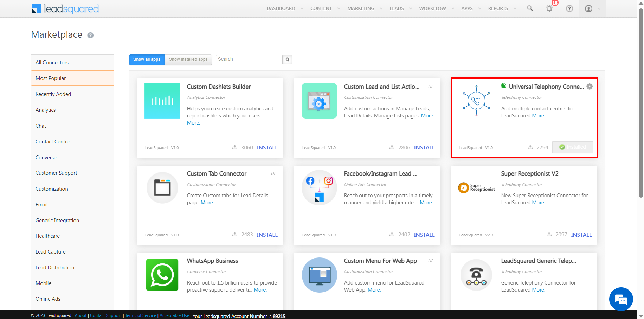The height and width of the screenshot is (319, 644).
Task: Click the search button beside Search field
Action: click(x=288, y=59)
